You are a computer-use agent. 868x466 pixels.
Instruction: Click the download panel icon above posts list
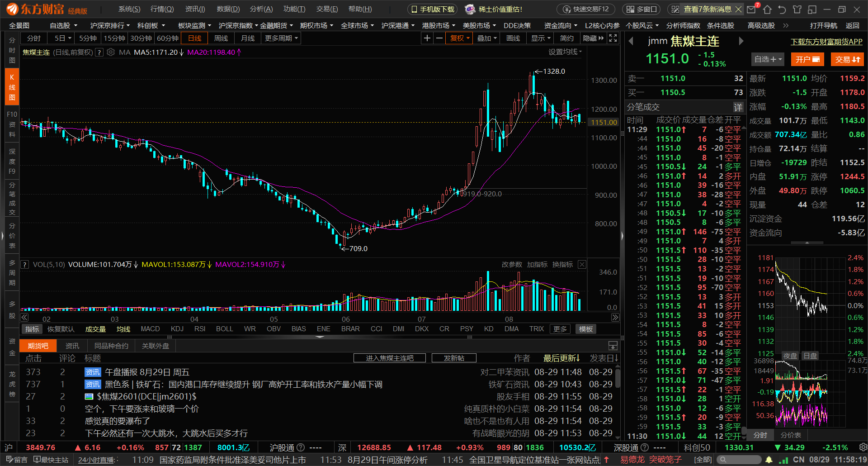point(613,346)
